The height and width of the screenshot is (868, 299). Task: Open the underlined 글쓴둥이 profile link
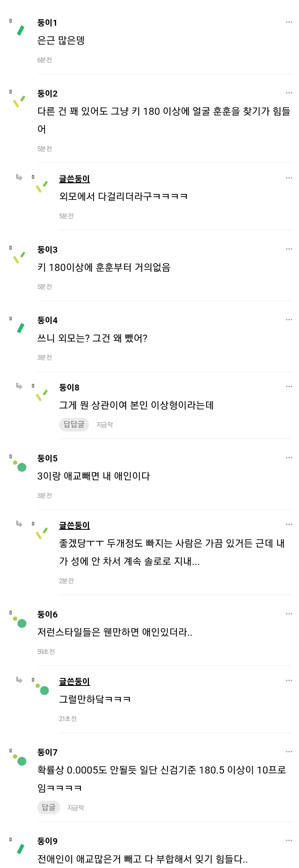pos(75,179)
